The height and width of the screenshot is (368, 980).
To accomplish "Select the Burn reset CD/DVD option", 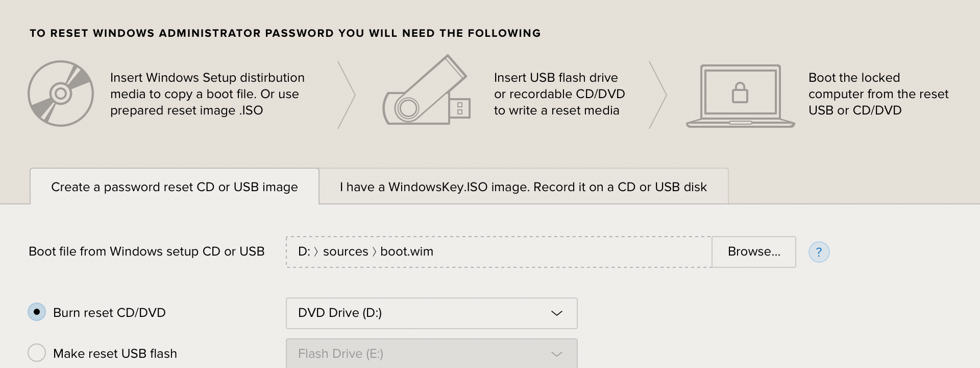I will [x=37, y=312].
